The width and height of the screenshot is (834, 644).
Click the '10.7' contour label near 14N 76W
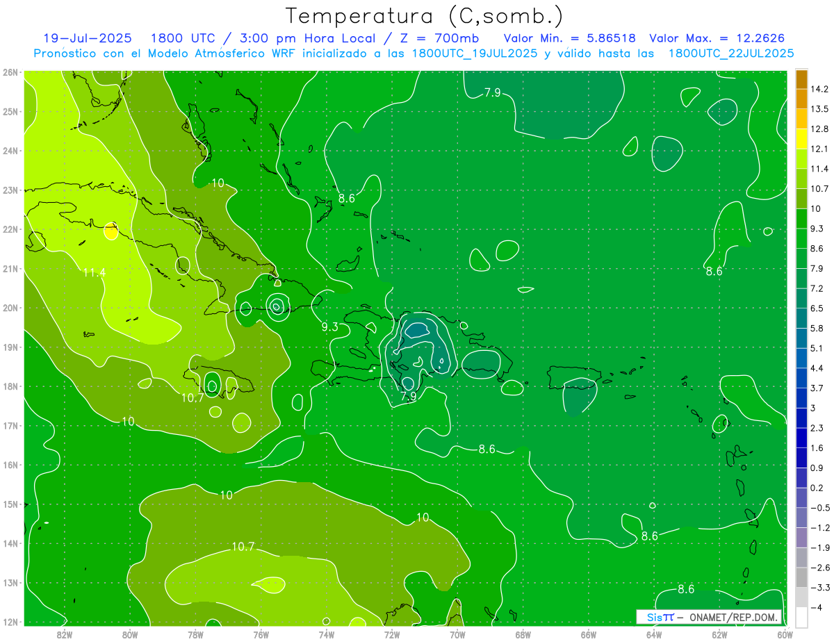tap(243, 547)
